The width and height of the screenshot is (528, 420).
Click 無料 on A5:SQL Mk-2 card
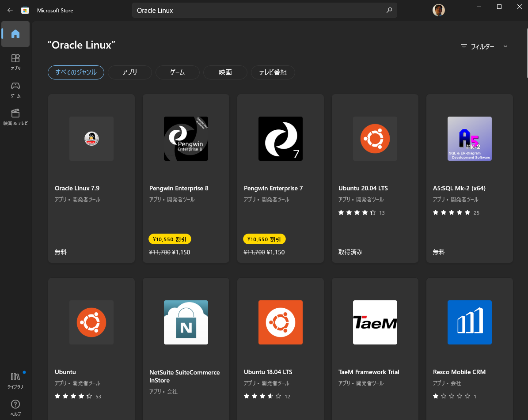(x=439, y=252)
